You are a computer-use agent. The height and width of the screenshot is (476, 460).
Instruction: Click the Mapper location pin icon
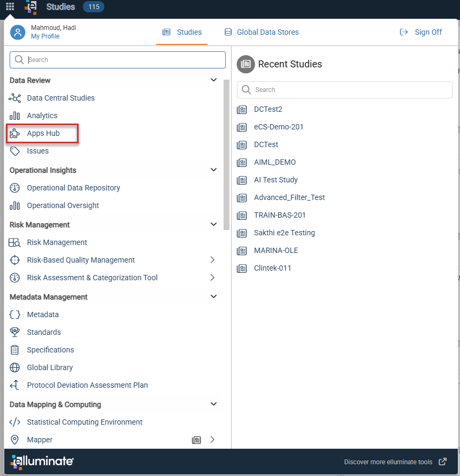coord(14,440)
